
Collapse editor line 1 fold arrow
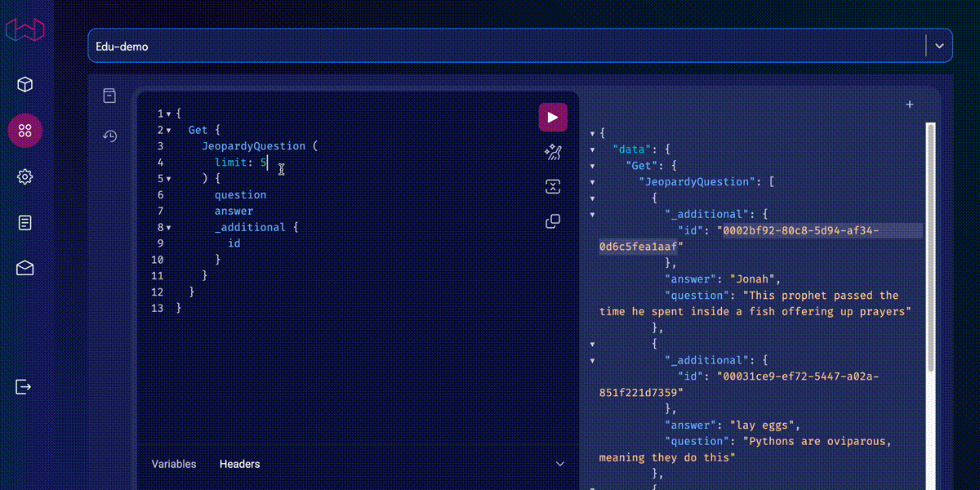[x=168, y=114]
